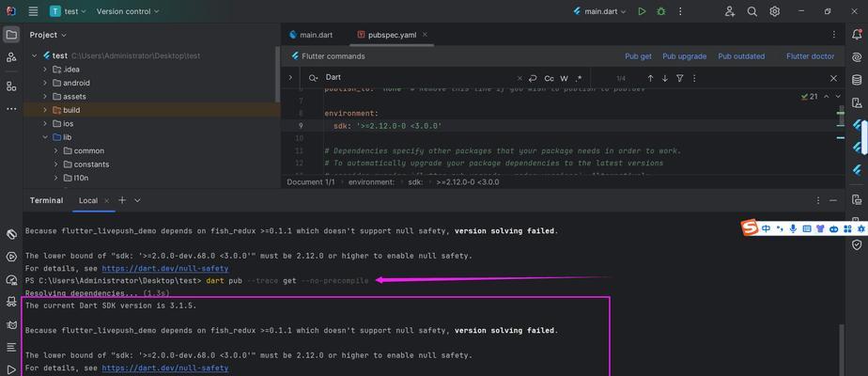Expand replace field chevron in find bar
868x376 pixels.
pos(290,78)
